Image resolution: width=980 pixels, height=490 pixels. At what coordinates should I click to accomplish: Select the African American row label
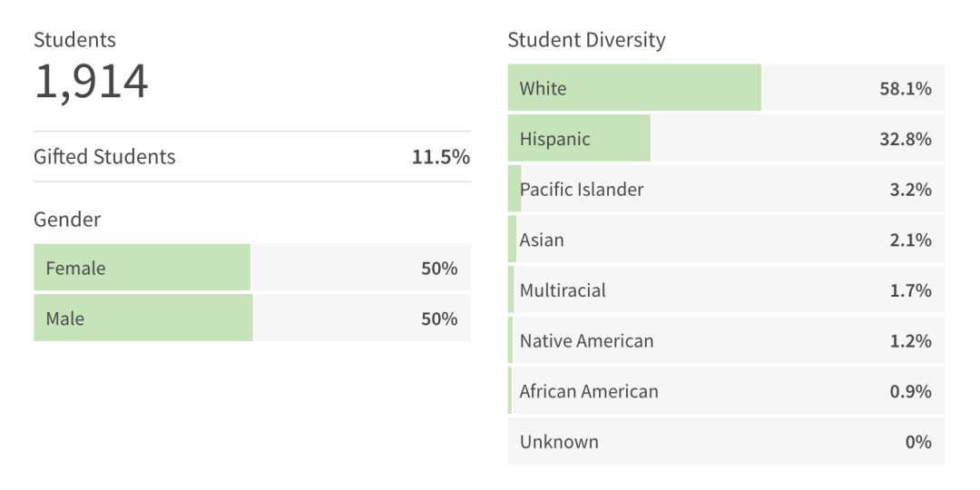(589, 392)
